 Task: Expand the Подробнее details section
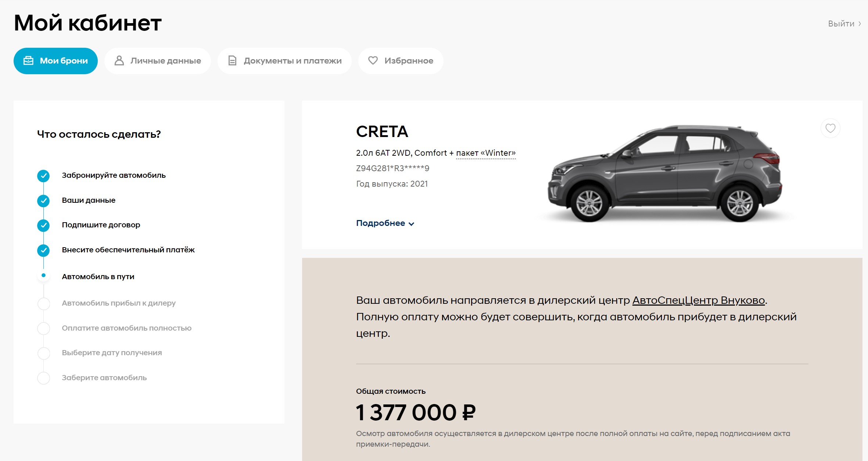pyautogui.click(x=385, y=223)
